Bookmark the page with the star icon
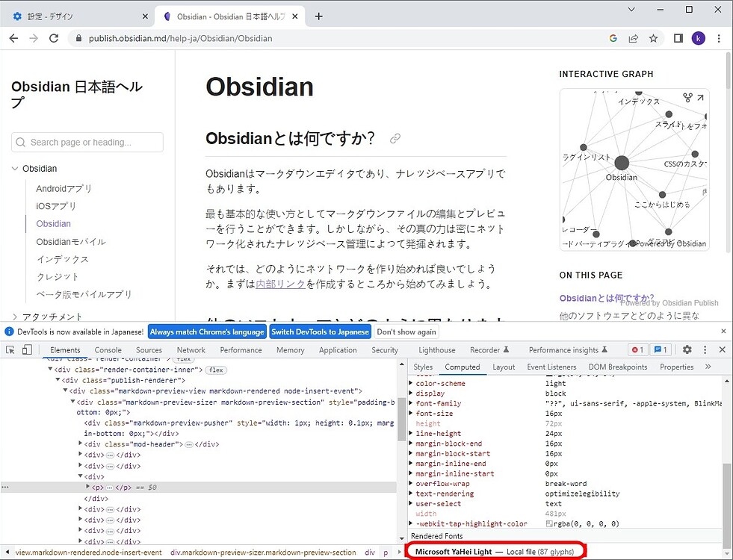Image resolution: width=733 pixels, height=560 pixels. [x=653, y=38]
